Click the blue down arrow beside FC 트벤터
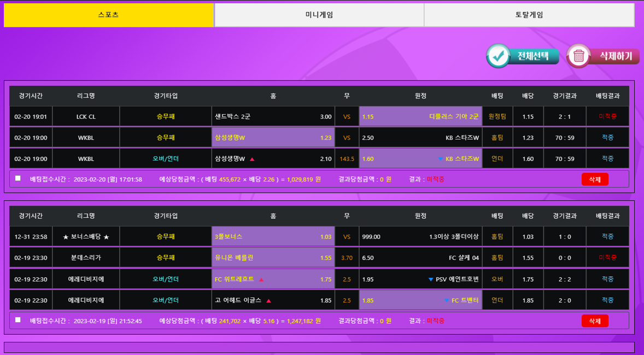Image resolution: width=644 pixels, height=355 pixels. coord(447,300)
